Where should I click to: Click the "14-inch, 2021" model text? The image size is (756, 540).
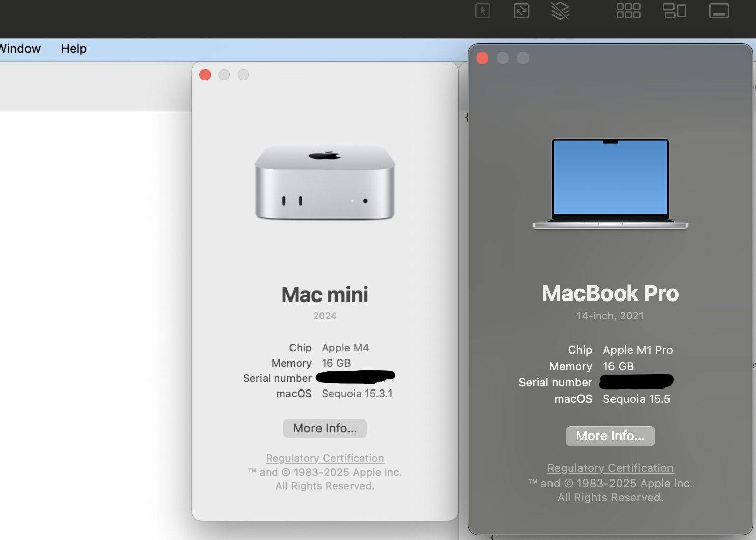610,316
